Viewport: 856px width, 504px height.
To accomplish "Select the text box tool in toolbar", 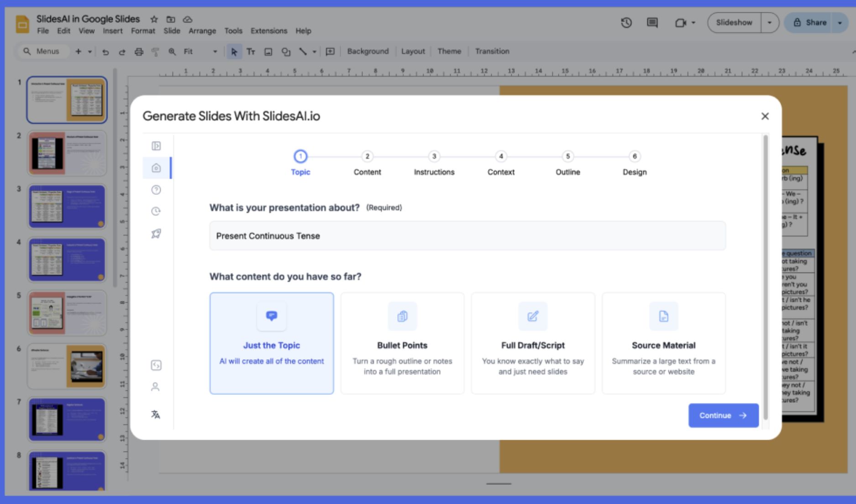I will 251,52.
